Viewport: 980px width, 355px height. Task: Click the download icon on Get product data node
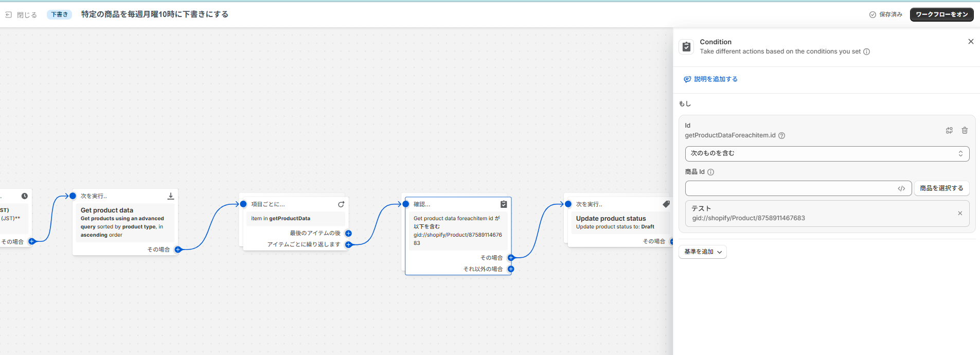[171, 196]
